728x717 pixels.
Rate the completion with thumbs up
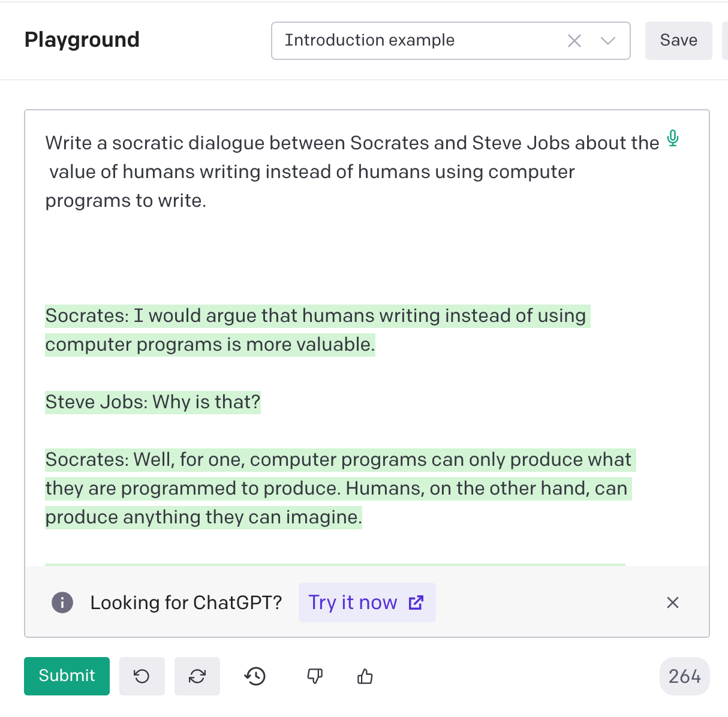[365, 676]
